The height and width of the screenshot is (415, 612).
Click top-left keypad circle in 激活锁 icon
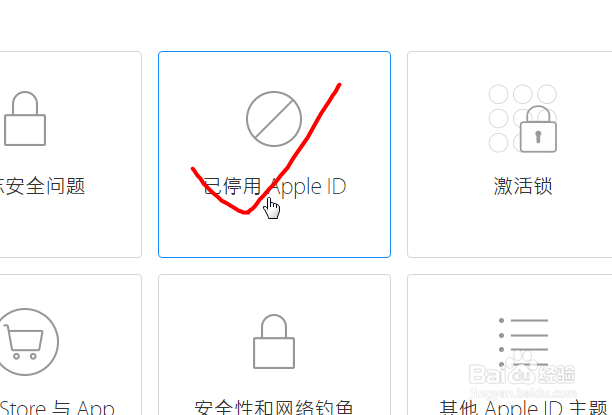(x=498, y=94)
